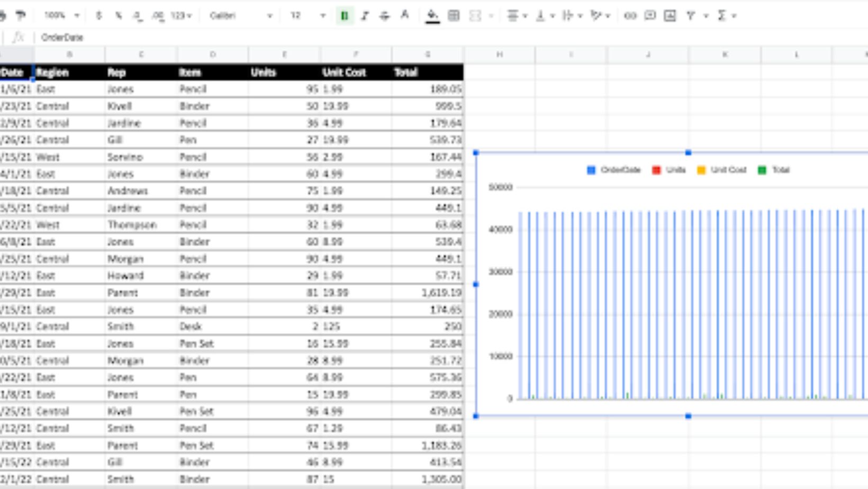Viewport: 868px width, 489px height.
Task: Click the cell with total 1,619.19
Action: (428, 293)
